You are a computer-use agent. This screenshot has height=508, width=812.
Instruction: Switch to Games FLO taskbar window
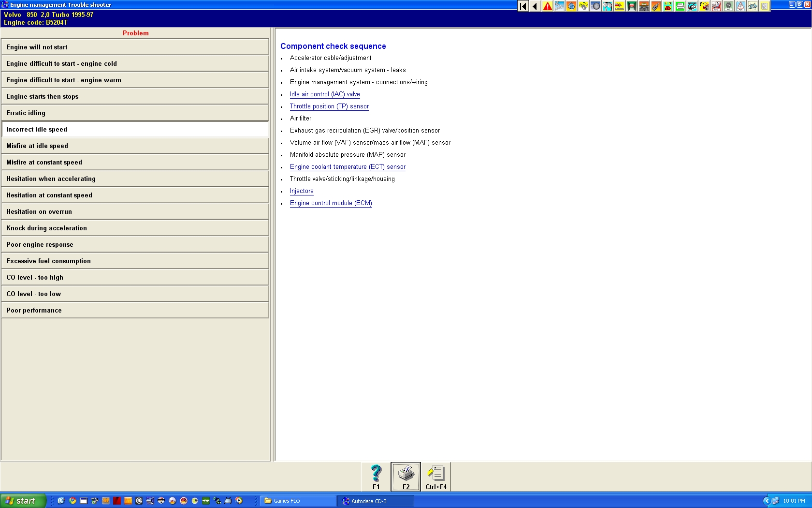297,501
